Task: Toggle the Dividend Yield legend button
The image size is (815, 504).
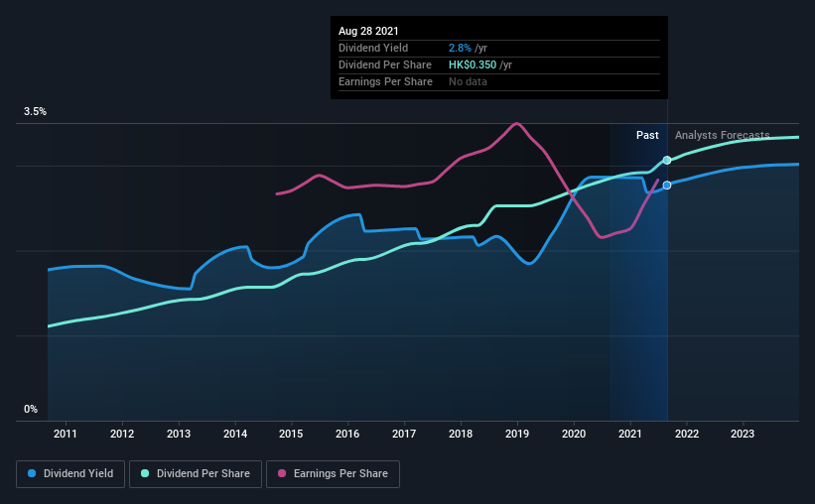Action: [x=70, y=474]
